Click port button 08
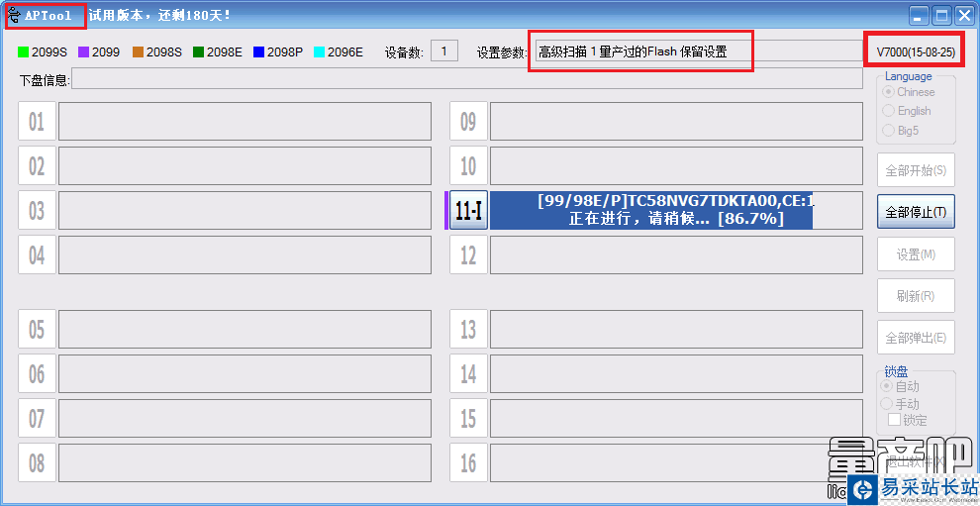Viewport: 980px width, 506px height. click(x=37, y=462)
